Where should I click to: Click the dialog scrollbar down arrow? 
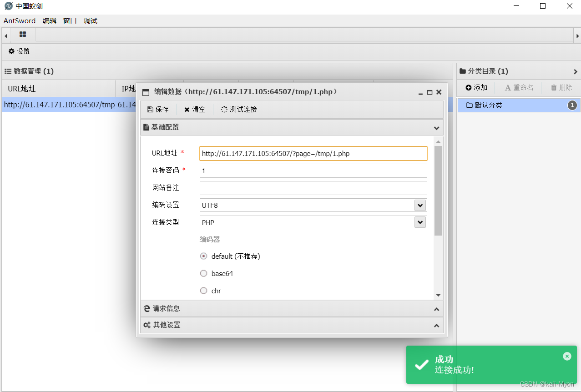(x=438, y=295)
